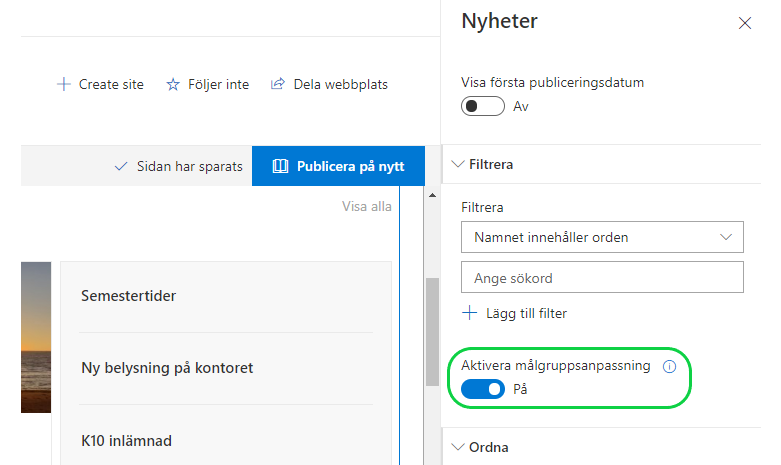The width and height of the screenshot is (781, 465).
Task: Click the Ange sökord text field
Action: [602, 277]
